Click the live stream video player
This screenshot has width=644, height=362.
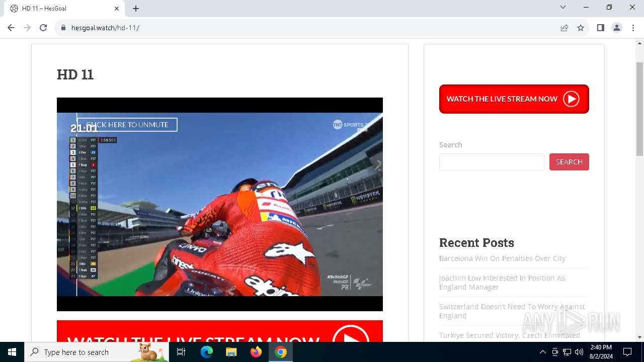point(220,204)
